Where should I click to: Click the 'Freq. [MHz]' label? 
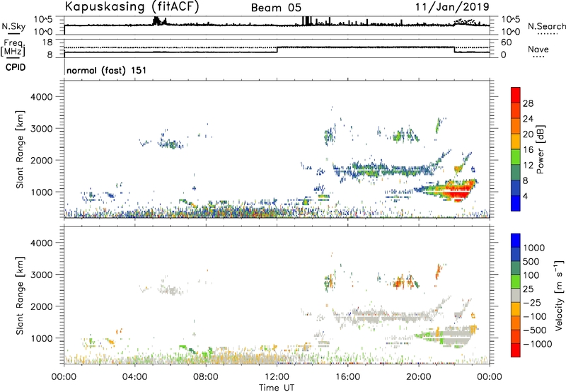coord(13,48)
